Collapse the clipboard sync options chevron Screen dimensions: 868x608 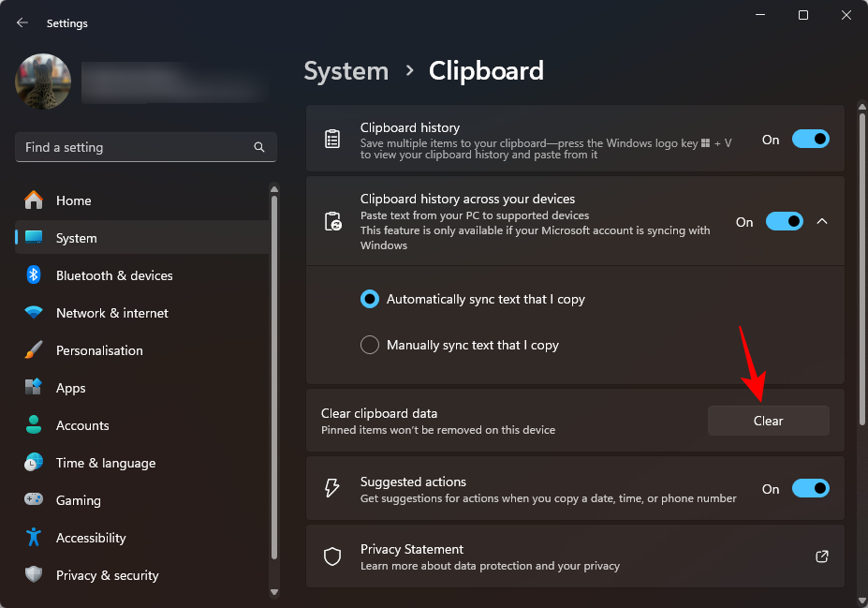coord(822,222)
